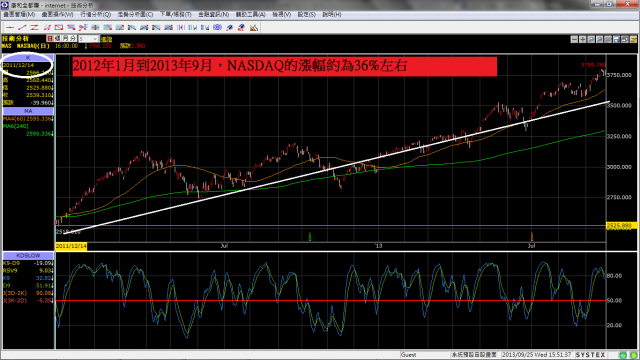640x360 pixels.
Task: Switch chart period to 分 (minute)
Action: tap(73, 38)
